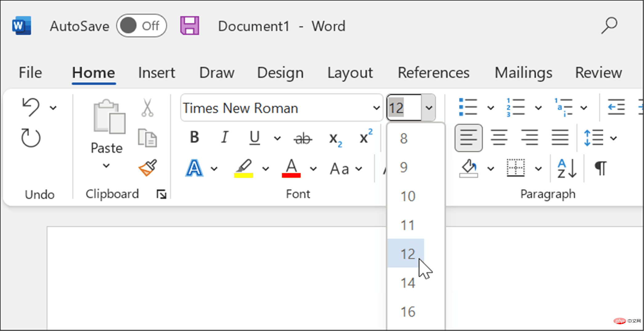Open the References ribbon tab
The height and width of the screenshot is (331, 644).
(x=433, y=73)
